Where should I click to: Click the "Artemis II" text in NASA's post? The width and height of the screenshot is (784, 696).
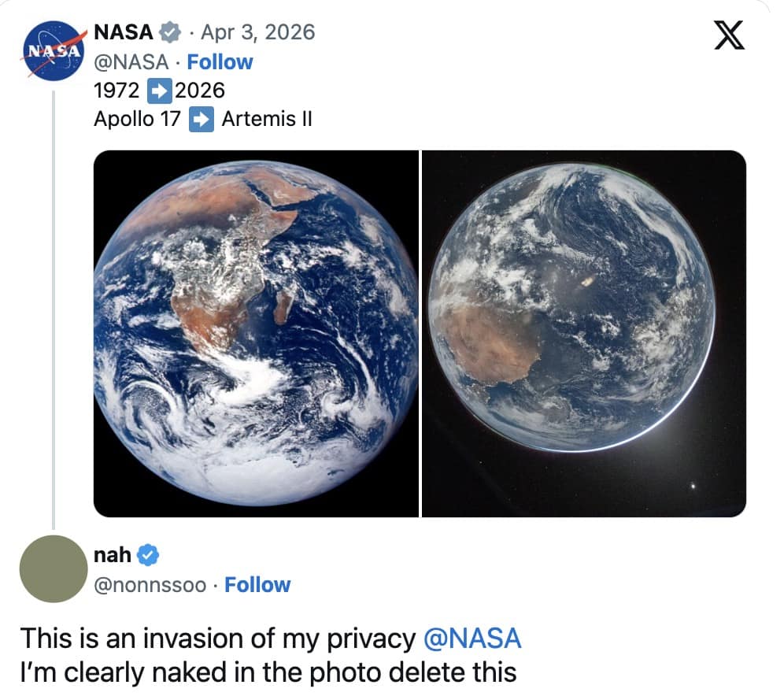[267, 120]
